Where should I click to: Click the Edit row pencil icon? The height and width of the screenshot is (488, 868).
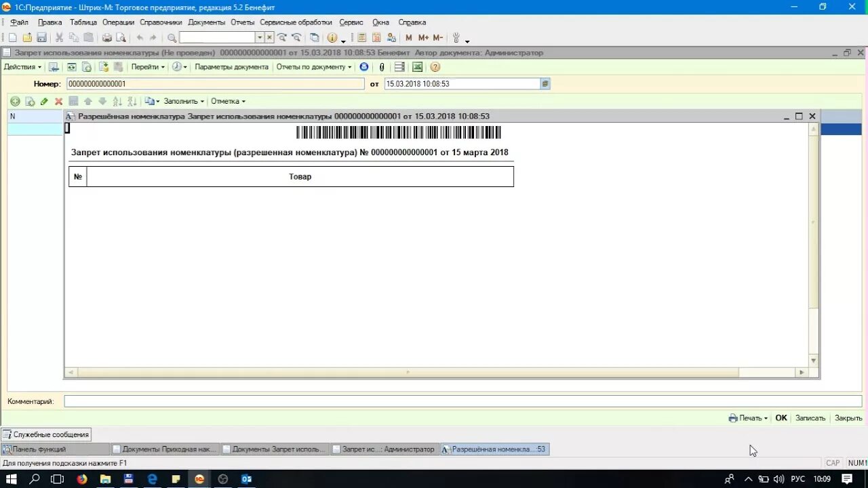44,102
